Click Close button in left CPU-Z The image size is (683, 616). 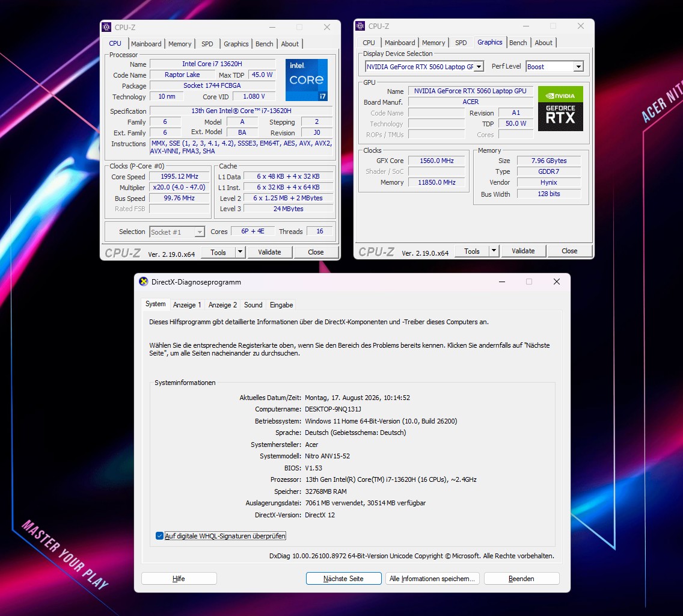316,252
